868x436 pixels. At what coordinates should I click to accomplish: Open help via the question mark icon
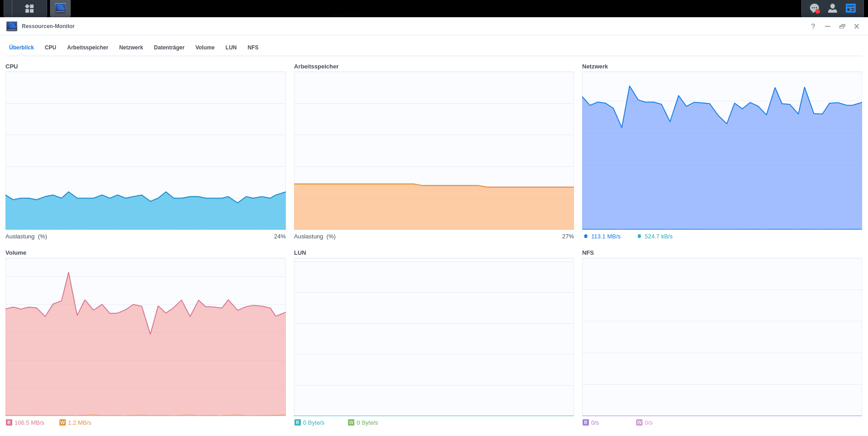[x=813, y=26]
